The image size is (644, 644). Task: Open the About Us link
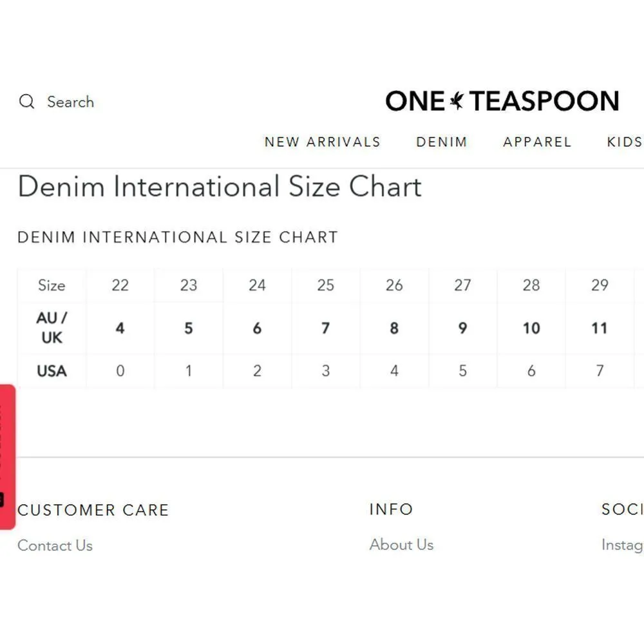pyautogui.click(x=401, y=544)
